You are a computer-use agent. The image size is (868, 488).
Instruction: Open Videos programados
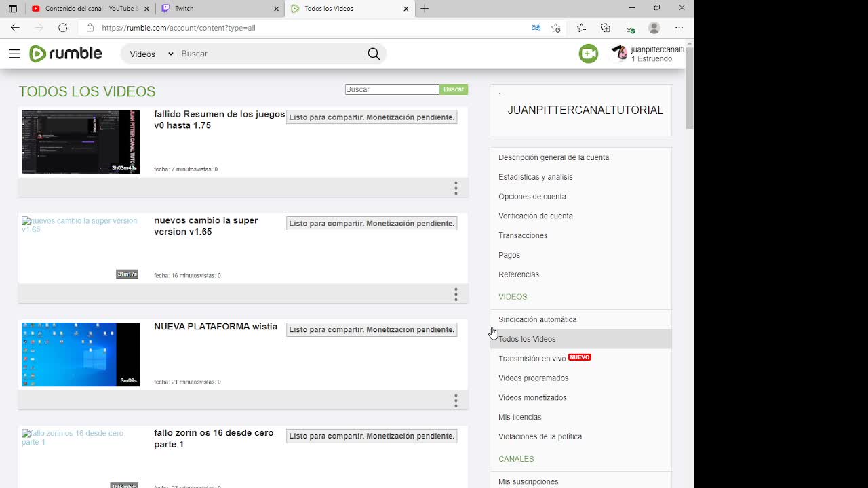point(533,379)
